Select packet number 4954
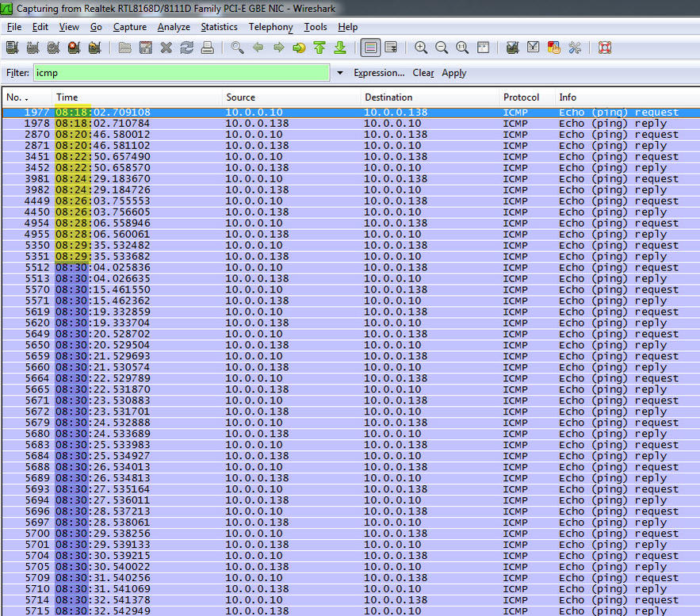Viewport: 700px width, 616px height. pos(351,224)
